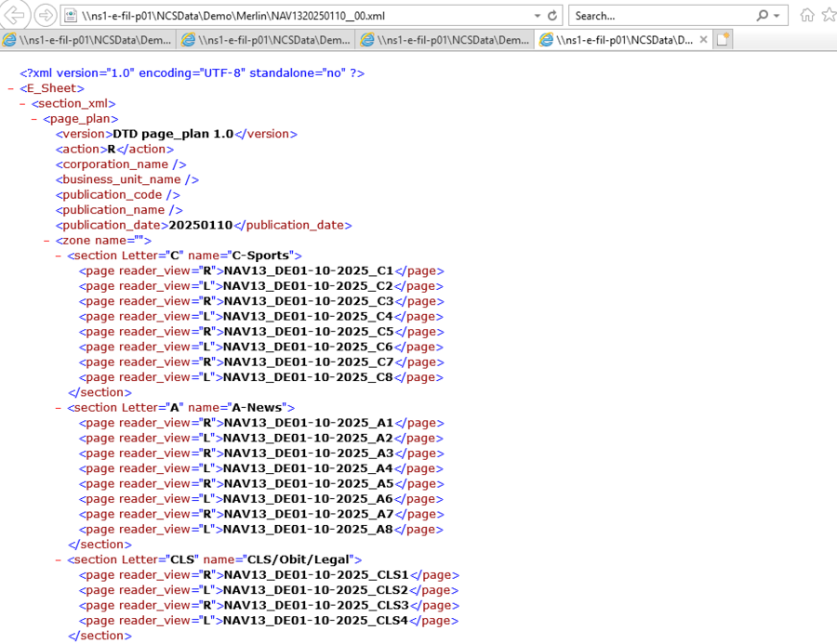Collapse the page_plan element

(34, 119)
